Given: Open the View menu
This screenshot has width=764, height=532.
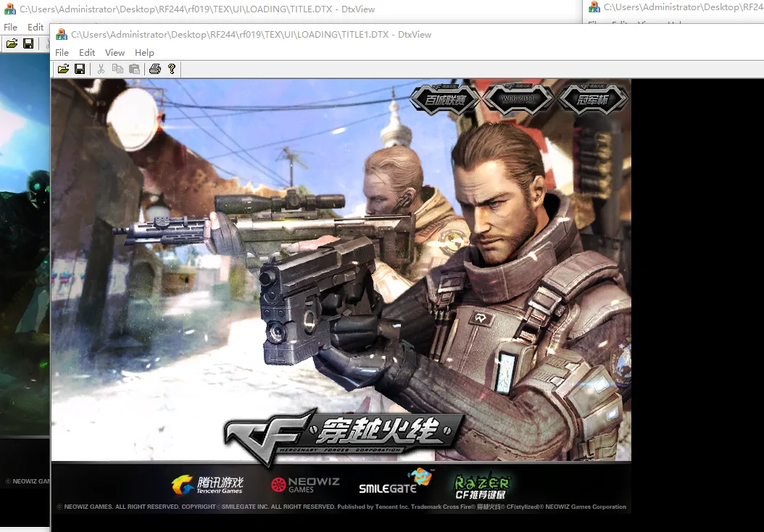Looking at the screenshot, I should point(115,52).
